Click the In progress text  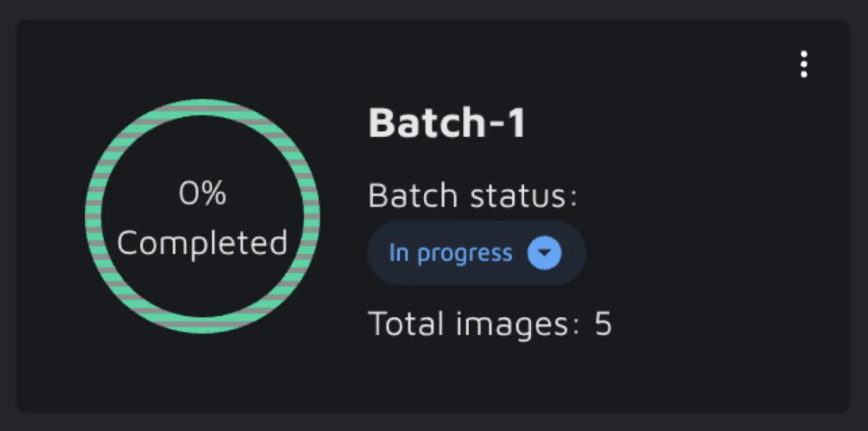pos(450,252)
